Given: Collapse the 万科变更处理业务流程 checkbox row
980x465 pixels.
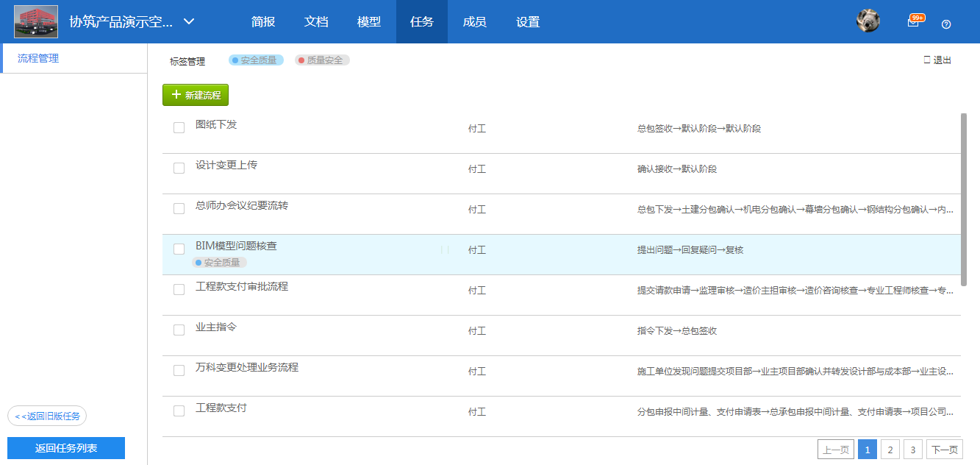Looking at the screenshot, I should tap(179, 370).
